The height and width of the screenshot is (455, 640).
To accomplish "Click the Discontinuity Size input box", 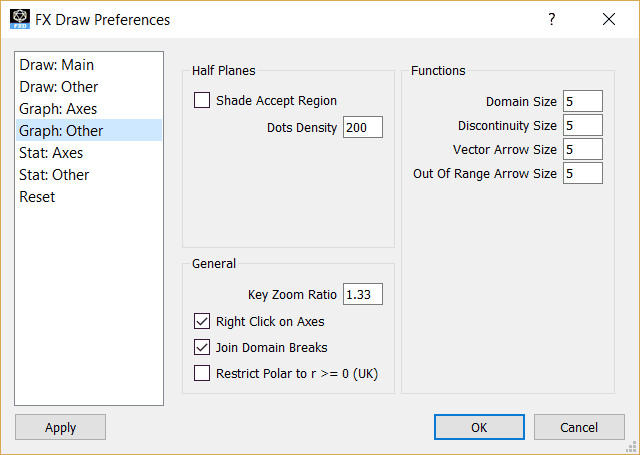I will pyautogui.click(x=583, y=125).
